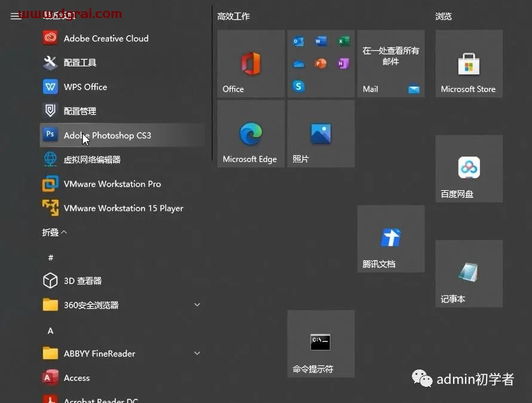Launch WPS Office from the list
This screenshot has height=403, width=532.
pyautogui.click(x=122, y=87)
